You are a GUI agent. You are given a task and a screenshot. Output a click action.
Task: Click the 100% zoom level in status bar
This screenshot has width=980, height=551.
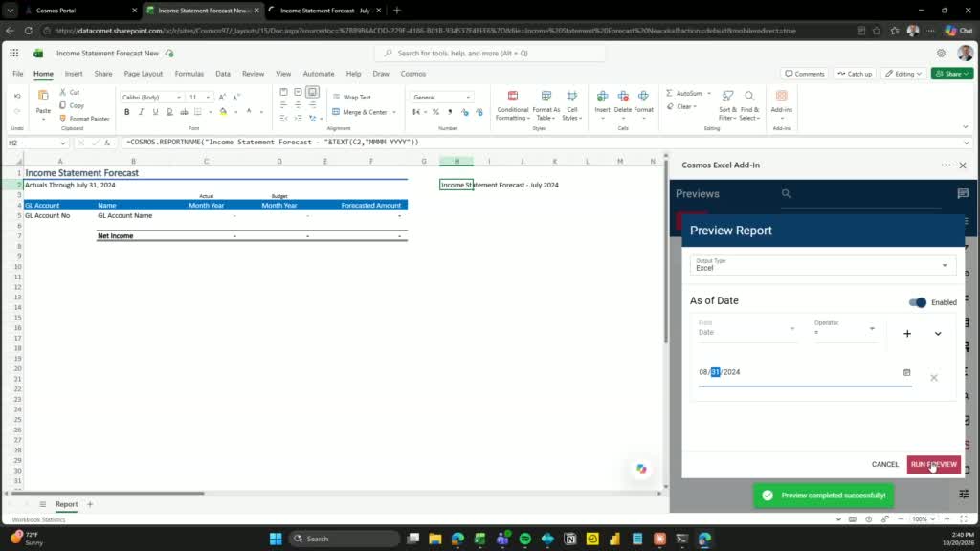(x=920, y=519)
